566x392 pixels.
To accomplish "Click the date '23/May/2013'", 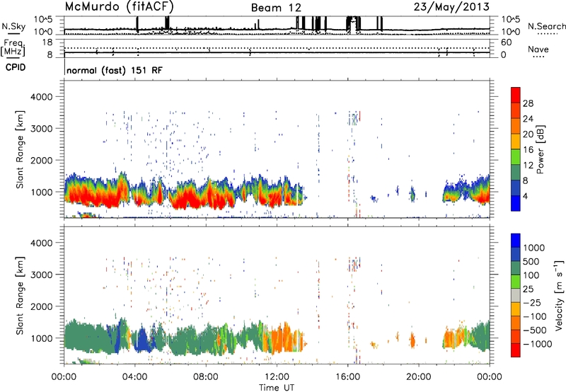I will coord(451,7).
